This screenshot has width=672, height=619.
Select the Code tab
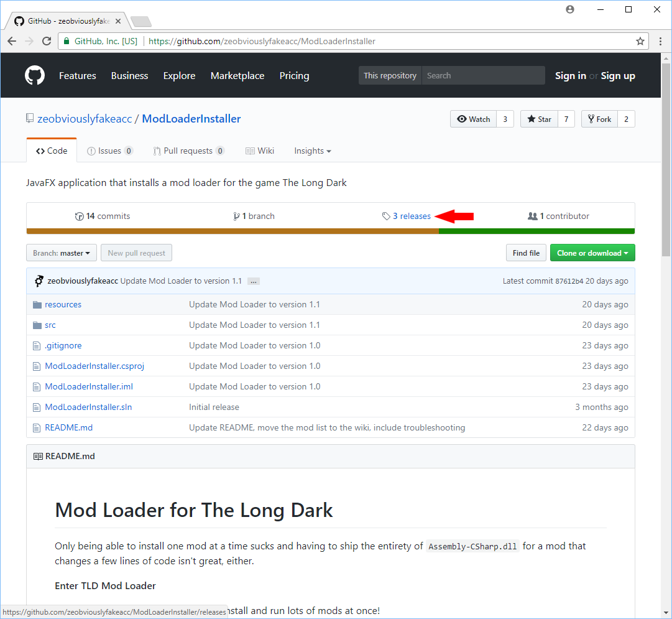click(x=52, y=151)
